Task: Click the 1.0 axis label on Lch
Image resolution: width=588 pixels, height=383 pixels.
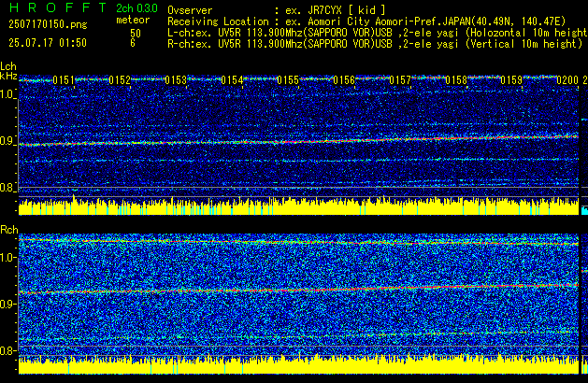Action: [x=7, y=94]
